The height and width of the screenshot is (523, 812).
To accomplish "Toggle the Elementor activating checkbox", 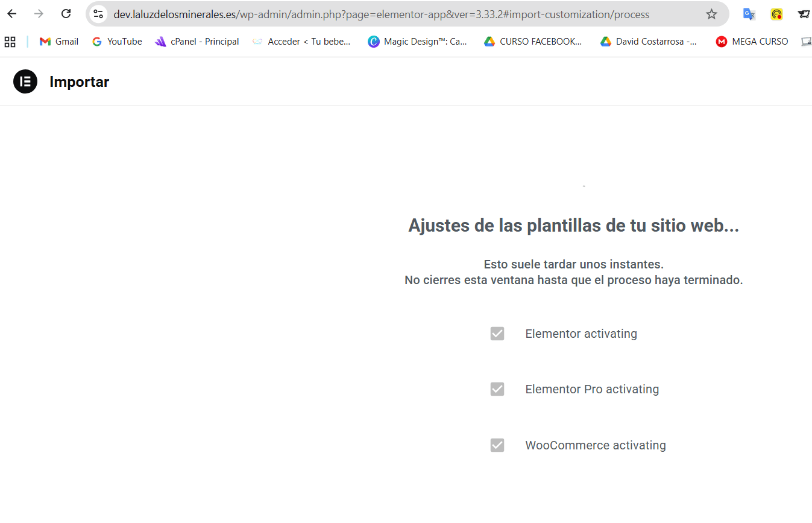I will (x=497, y=334).
